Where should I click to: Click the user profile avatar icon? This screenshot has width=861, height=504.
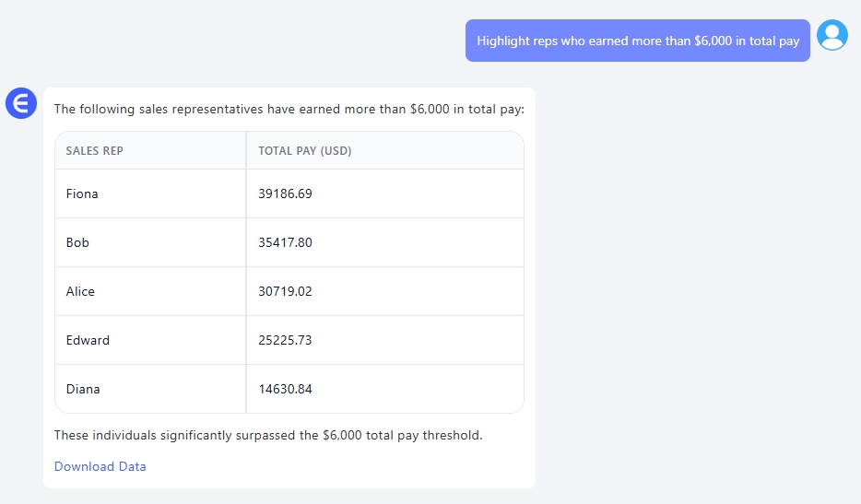pyautogui.click(x=832, y=35)
